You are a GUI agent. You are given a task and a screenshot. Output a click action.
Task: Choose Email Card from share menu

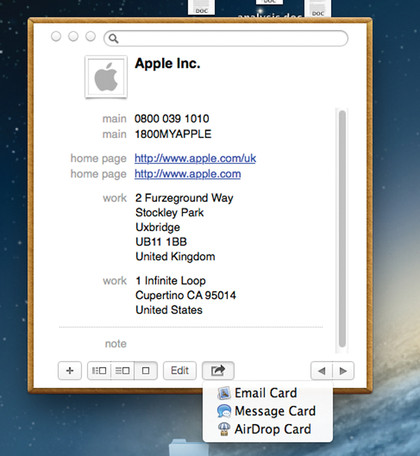point(268,393)
